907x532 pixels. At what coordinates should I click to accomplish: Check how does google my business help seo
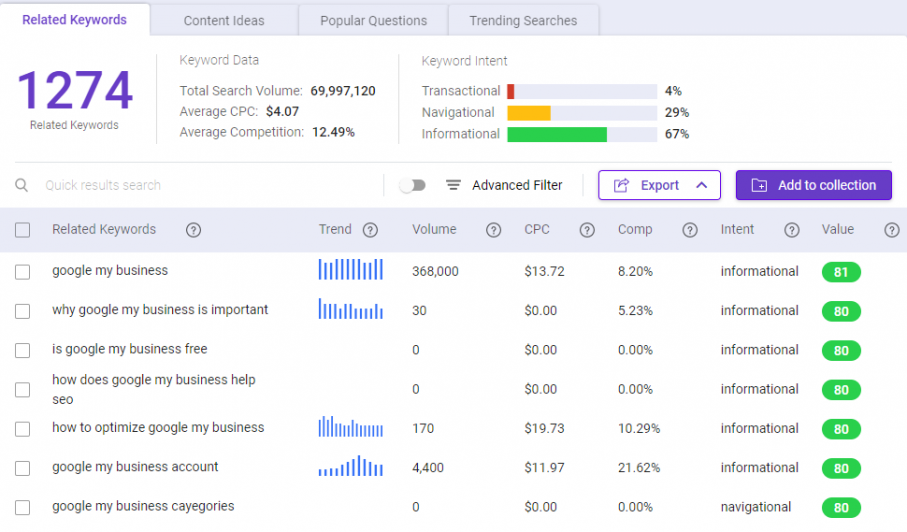click(23, 390)
